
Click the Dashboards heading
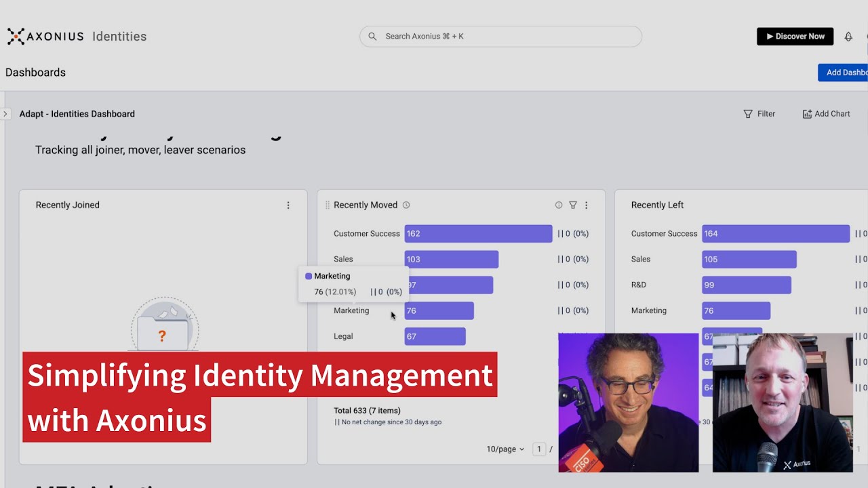(x=35, y=73)
